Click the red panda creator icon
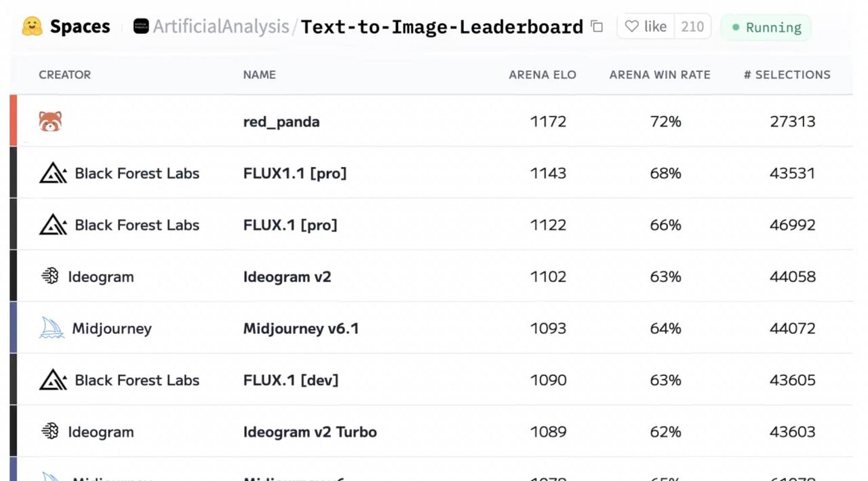The image size is (868, 481). click(50, 121)
